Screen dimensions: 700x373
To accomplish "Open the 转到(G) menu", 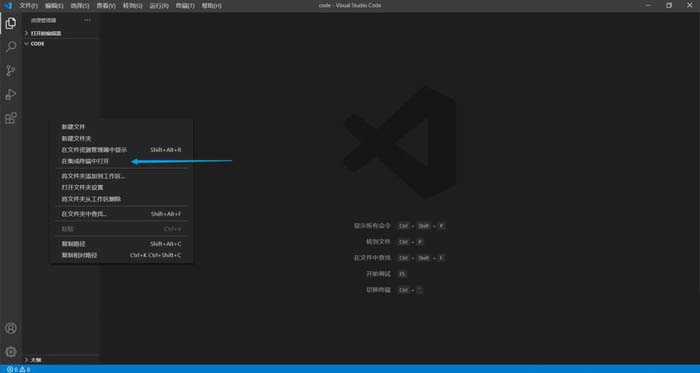I will tap(133, 6).
